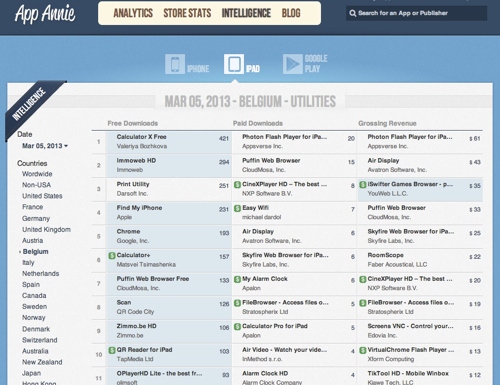The image size is (500, 385).
Task: Switch country to Denmark
Action: coord(36,329)
